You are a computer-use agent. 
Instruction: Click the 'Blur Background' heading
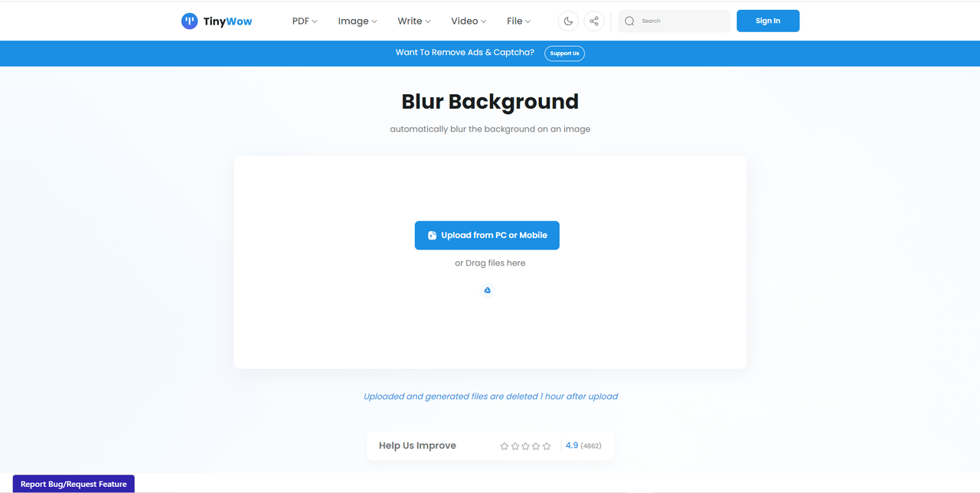(x=490, y=102)
